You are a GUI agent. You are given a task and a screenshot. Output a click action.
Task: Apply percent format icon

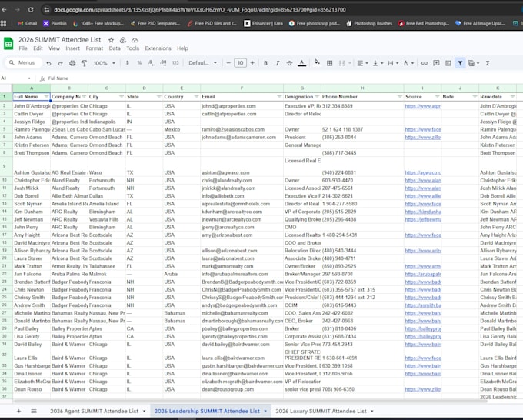pos(139,63)
